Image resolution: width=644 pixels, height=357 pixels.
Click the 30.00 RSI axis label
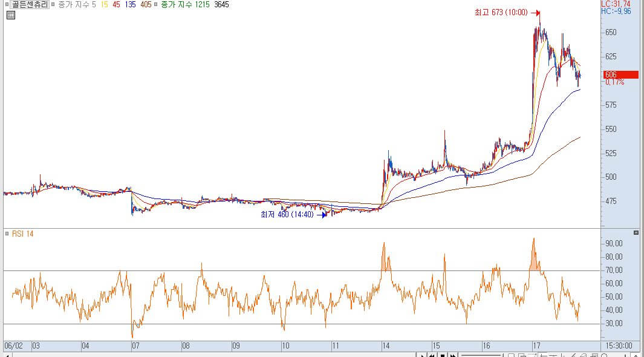[x=614, y=323]
